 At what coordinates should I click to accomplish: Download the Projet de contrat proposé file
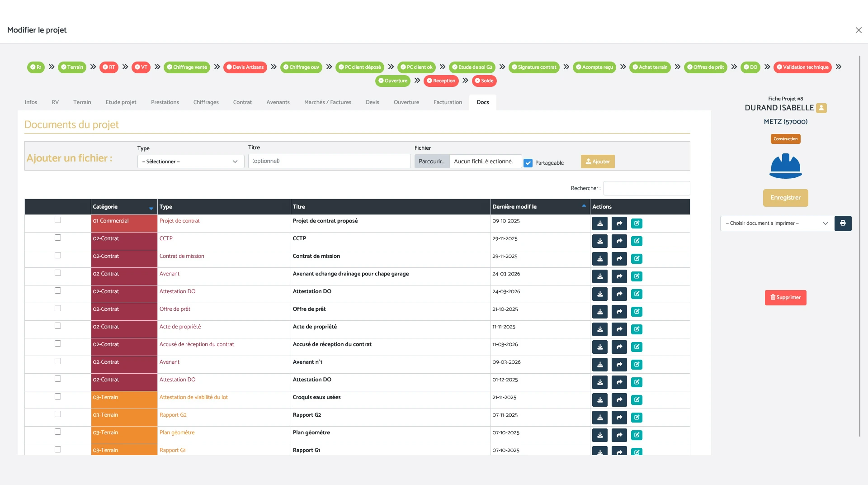600,223
